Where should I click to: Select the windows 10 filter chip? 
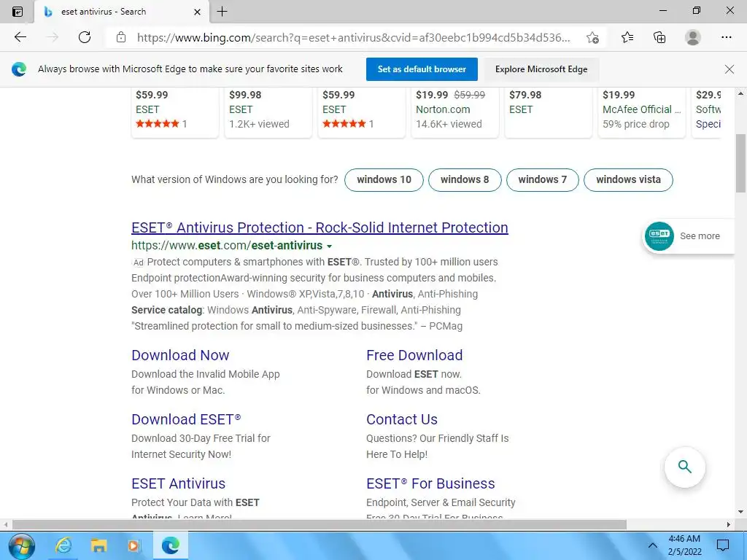click(384, 180)
